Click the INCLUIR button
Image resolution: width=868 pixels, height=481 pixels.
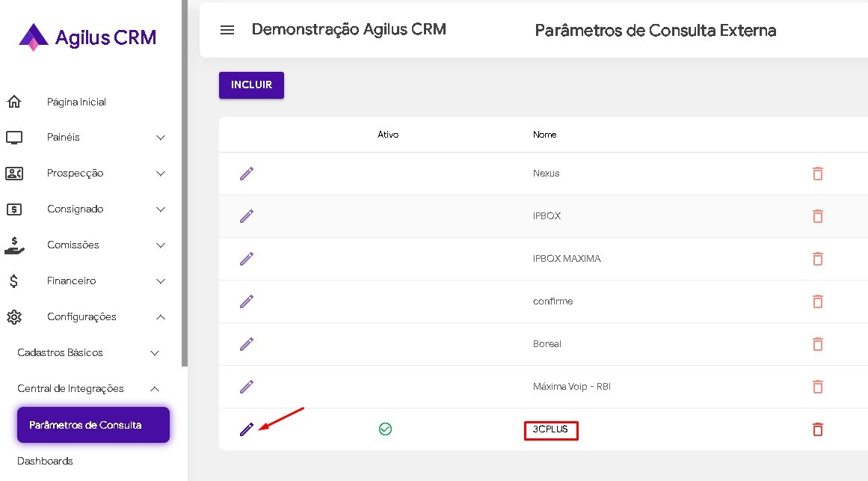251,85
